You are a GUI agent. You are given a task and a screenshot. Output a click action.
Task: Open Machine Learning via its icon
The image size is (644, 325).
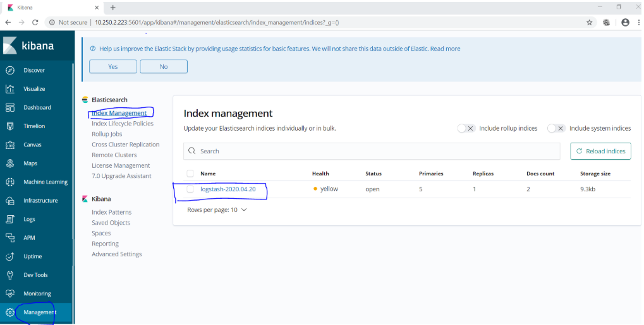click(10, 182)
